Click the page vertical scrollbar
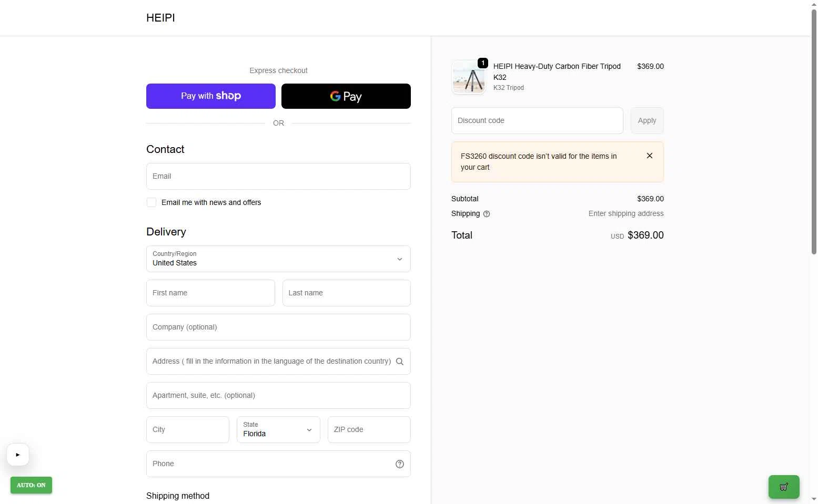 pyautogui.click(x=814, y=131)
